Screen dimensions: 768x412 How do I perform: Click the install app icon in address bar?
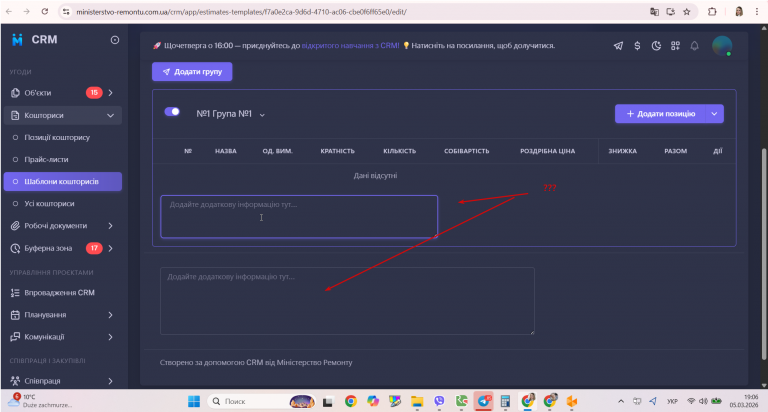tap(671, 12)
